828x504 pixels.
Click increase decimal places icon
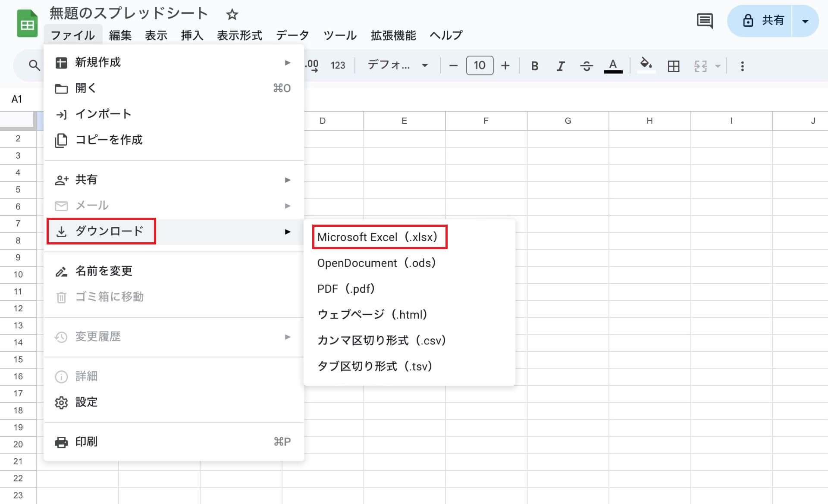pyautogui.click(x=312, y=66)
